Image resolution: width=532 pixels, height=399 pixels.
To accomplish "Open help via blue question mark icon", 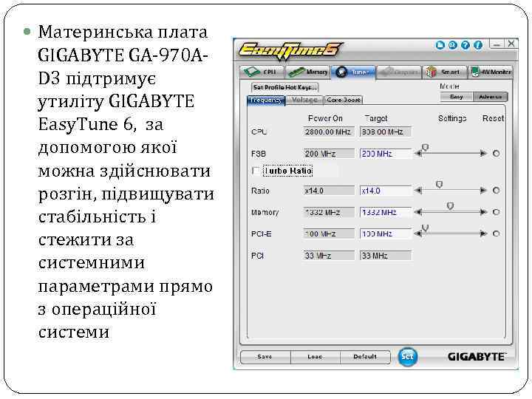I will [x=465, y=45].
